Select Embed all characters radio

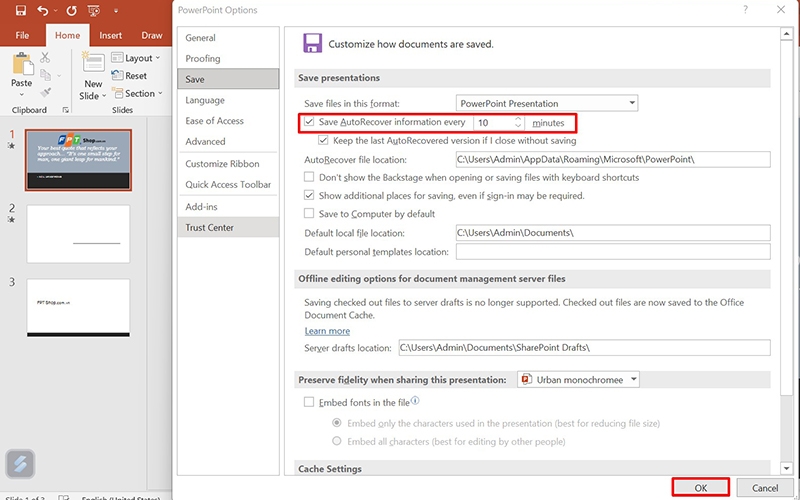point(337,441)
